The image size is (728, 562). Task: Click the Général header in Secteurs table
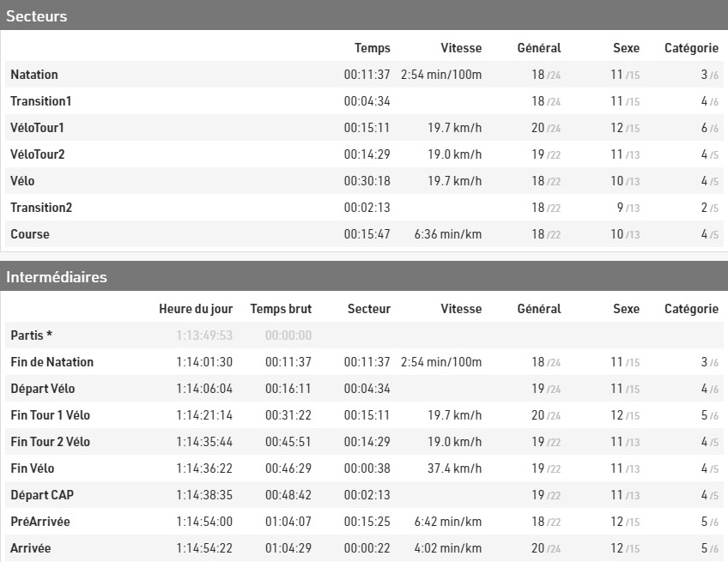point(539,48)
